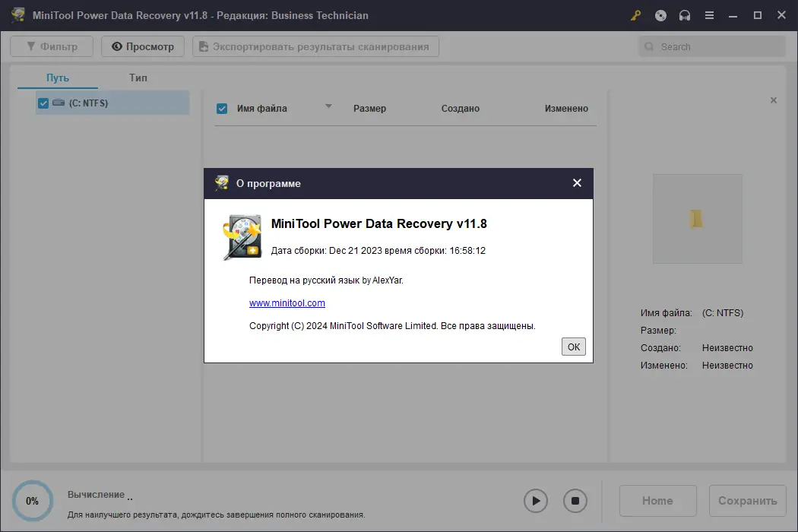Stop the scan with the stop button
This screenshot has height=532, width=798.
575,501
